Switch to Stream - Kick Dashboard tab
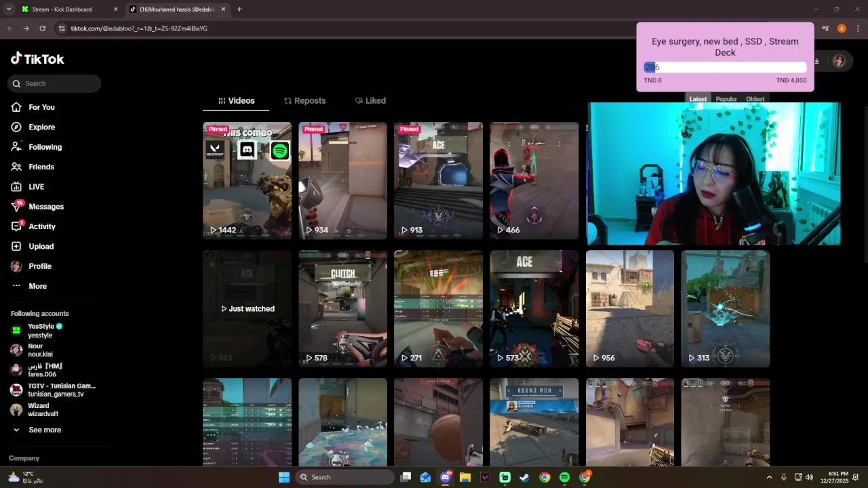The height and width of the screenshot is (488, 868). click(x=68, y=9)
